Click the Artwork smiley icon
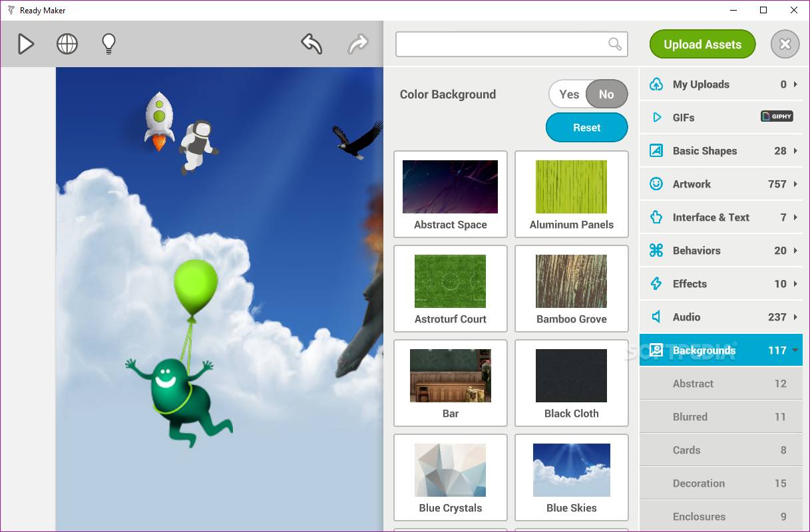The image size is (810, 532). coord(656,184)
